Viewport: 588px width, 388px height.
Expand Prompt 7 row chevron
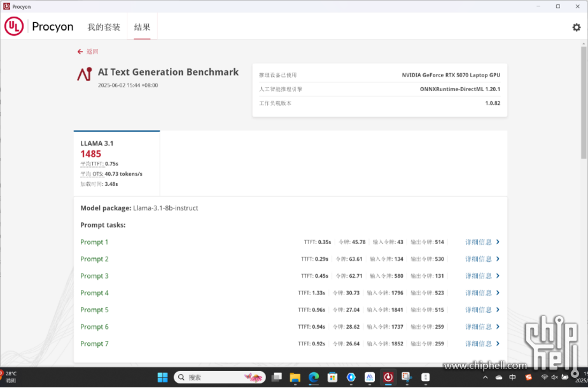point(498,343)
